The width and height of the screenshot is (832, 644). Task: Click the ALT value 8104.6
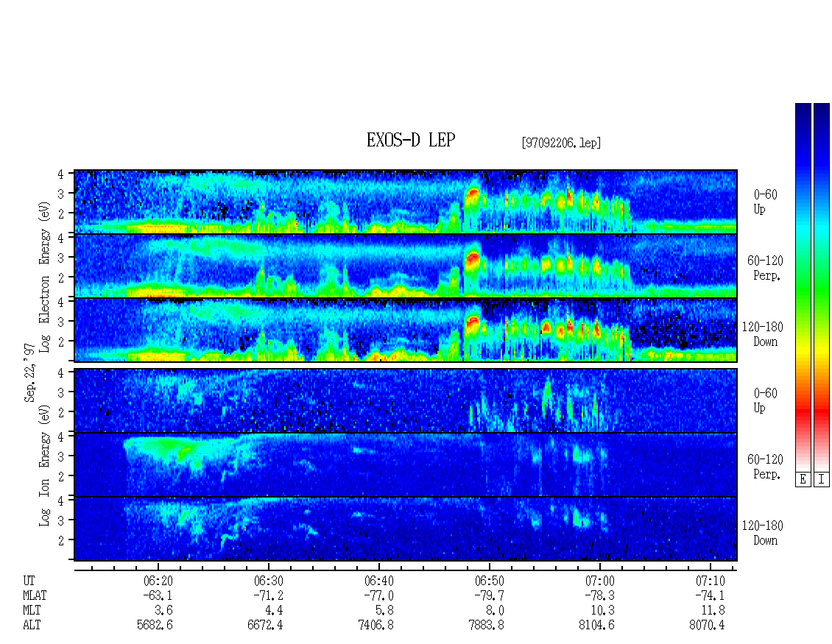click(596, 626)
